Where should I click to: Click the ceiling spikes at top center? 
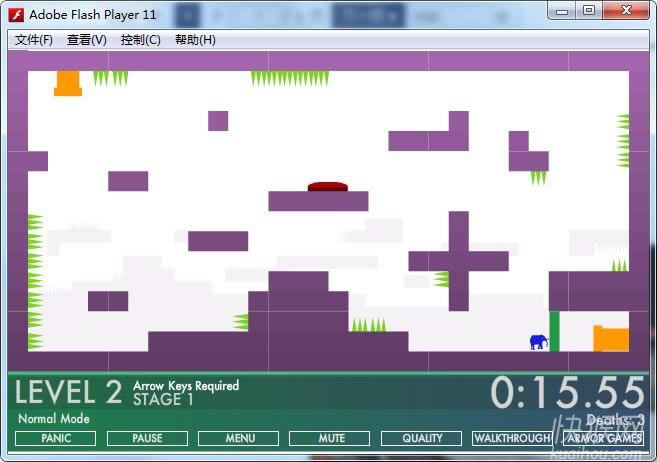[x=289, y=77]
